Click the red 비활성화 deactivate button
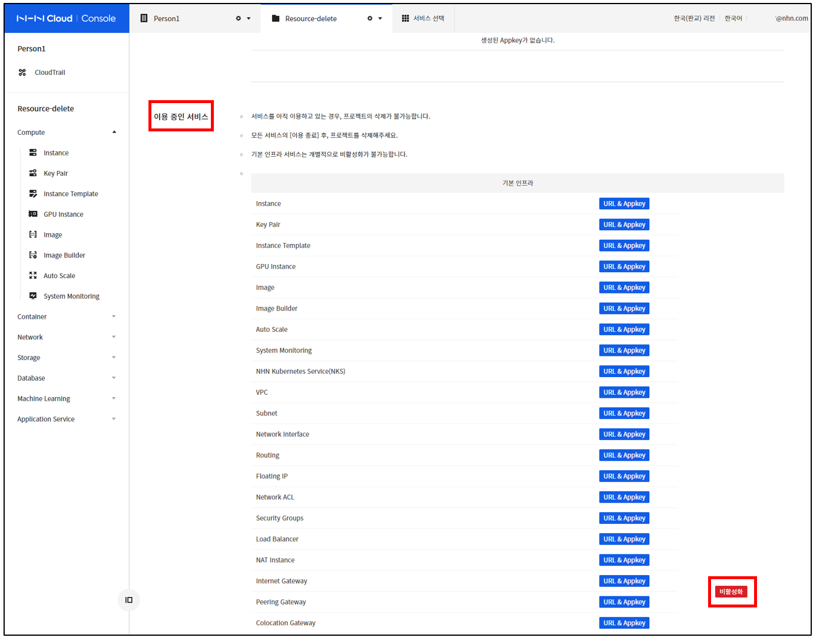 [731, 592]
